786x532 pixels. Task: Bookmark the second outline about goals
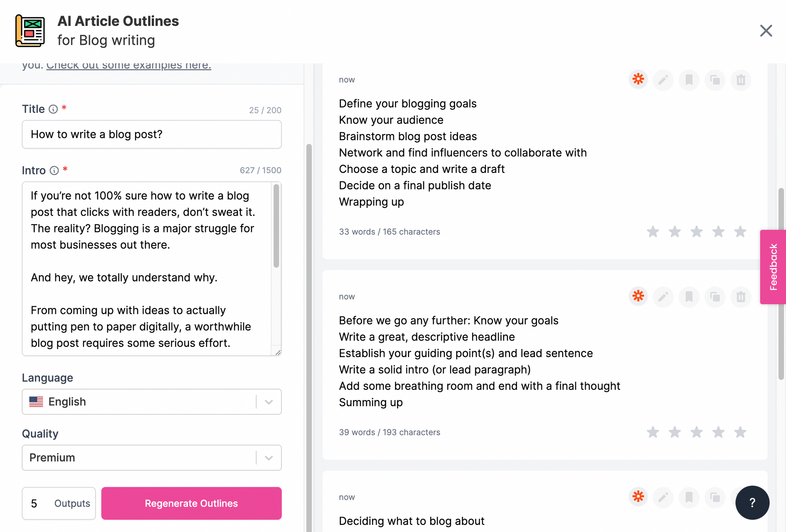(689, 297)
